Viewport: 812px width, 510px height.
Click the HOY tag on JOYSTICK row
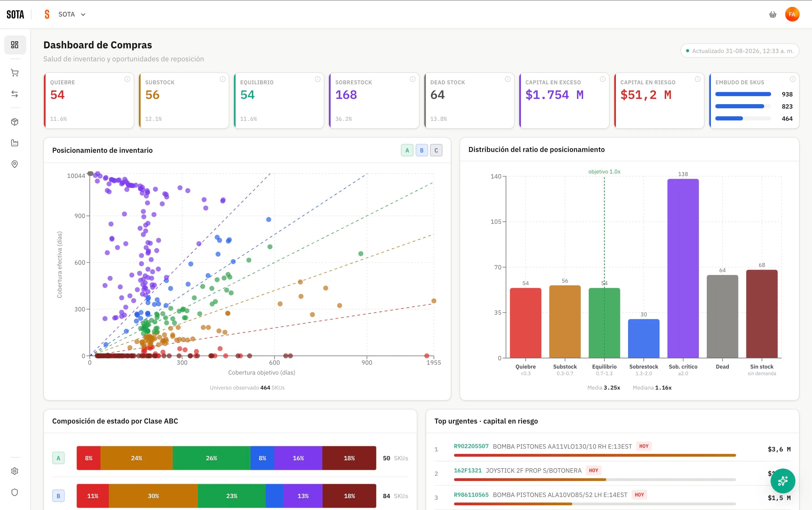(593, 470)
